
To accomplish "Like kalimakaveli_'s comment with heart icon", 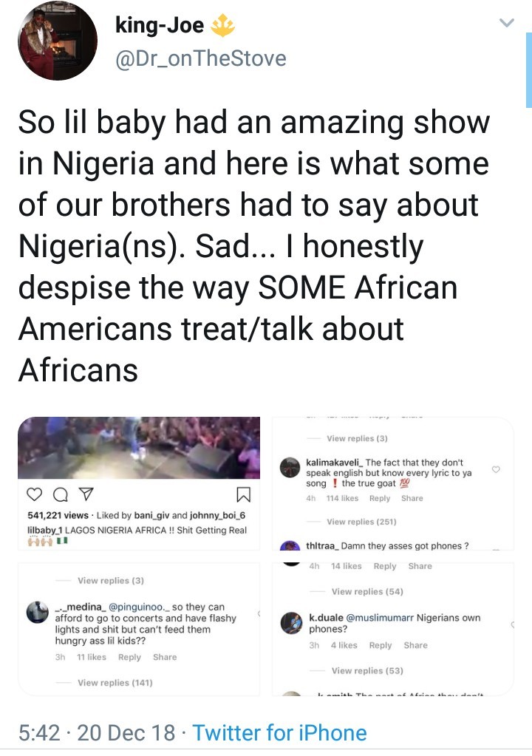I will [496, 469].
